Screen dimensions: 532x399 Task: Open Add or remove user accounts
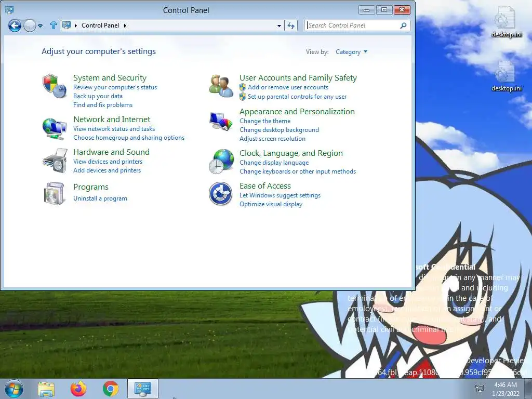click(288, 87)
